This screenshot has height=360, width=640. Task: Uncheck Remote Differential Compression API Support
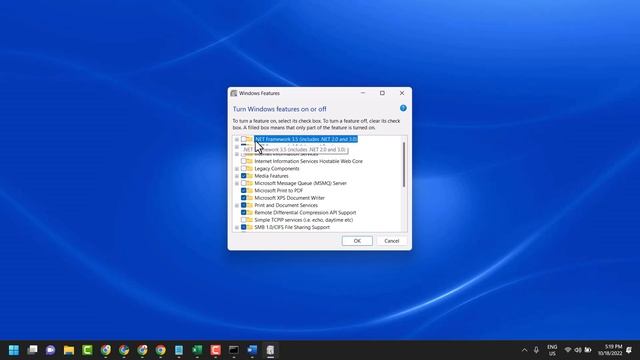point(244,213)
